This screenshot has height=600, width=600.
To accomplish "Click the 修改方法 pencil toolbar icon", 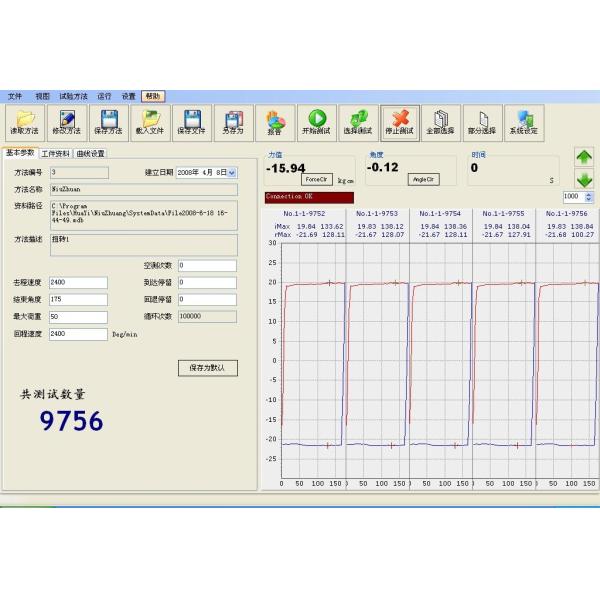I will click(x=67, y=123).
